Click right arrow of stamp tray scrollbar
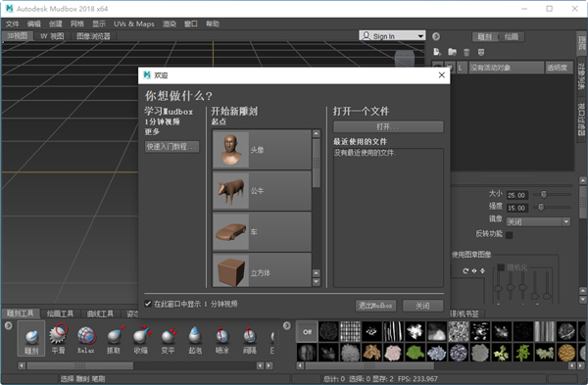The width and height of the screenshot is (588, 385). (580, 365)
